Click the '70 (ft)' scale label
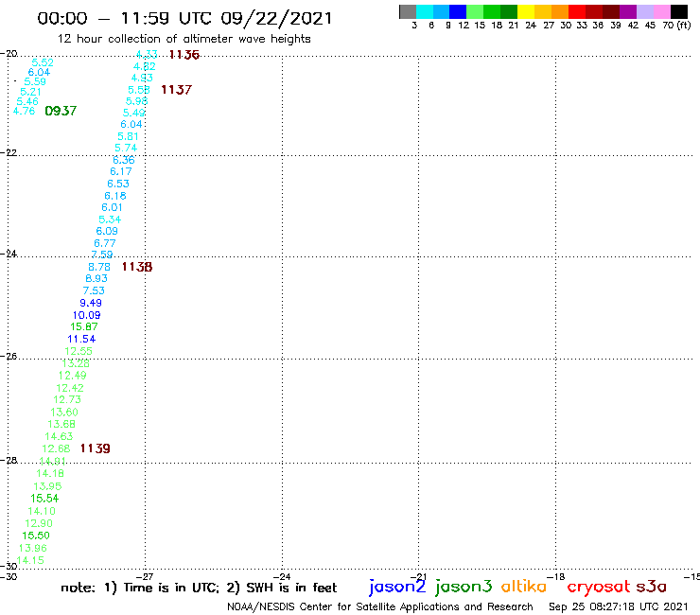This screenshot has width=700, height=615. [676, 25]
